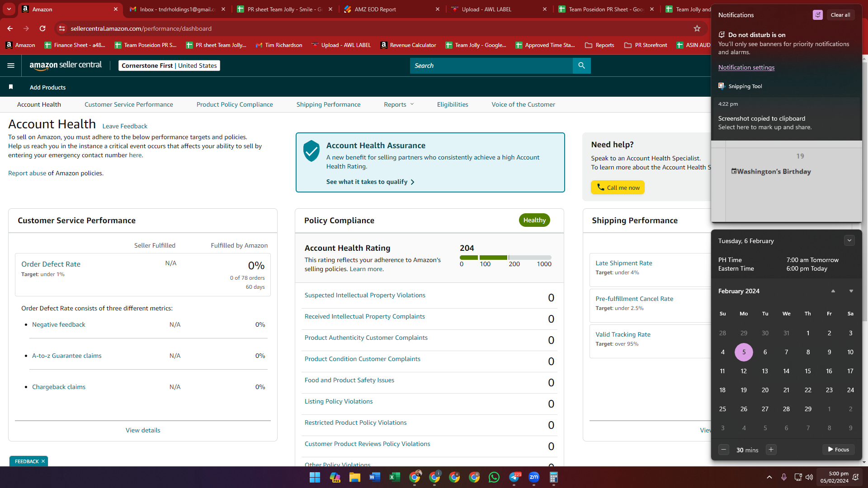Image resolution: width=868 pixels, height=488 pixels.
Task: Open Notification settings link
Action: point(746,67)
